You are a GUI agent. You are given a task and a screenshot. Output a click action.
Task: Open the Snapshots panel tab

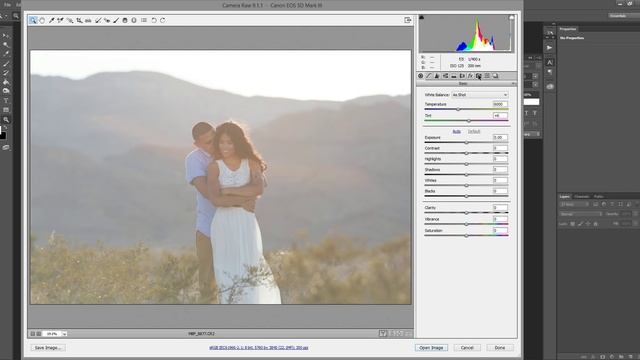pyautogui.click(x=495, y=76)
